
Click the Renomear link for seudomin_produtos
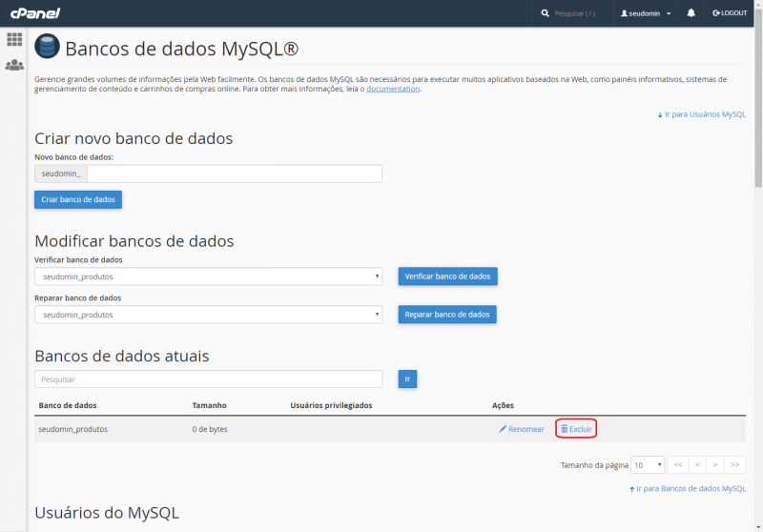[x=522, y=429]
